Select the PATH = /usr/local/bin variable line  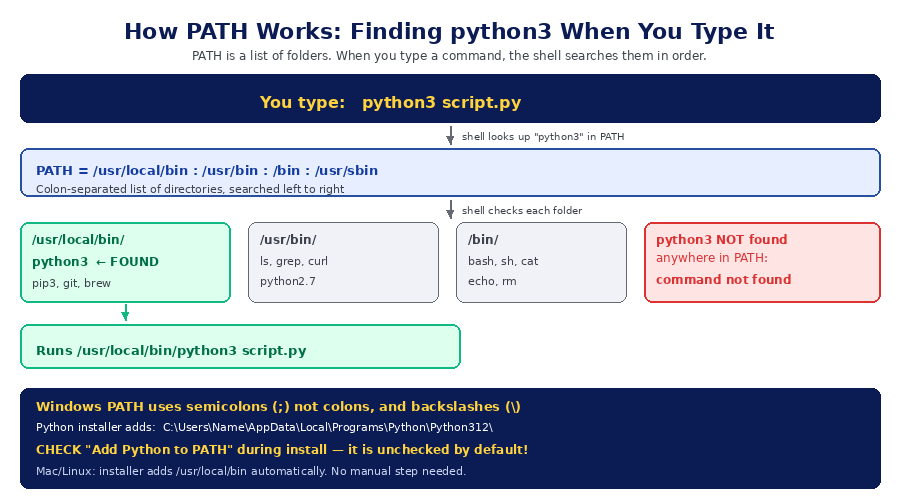point(207,170)
